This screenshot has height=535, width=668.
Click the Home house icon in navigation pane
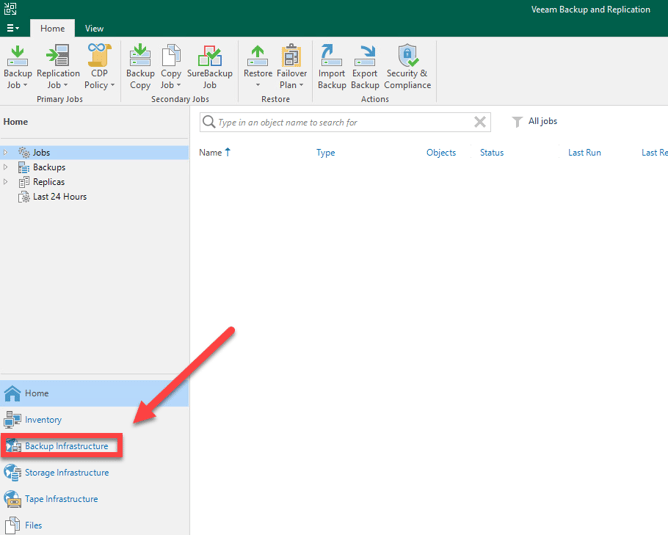(x=12, y=393)
